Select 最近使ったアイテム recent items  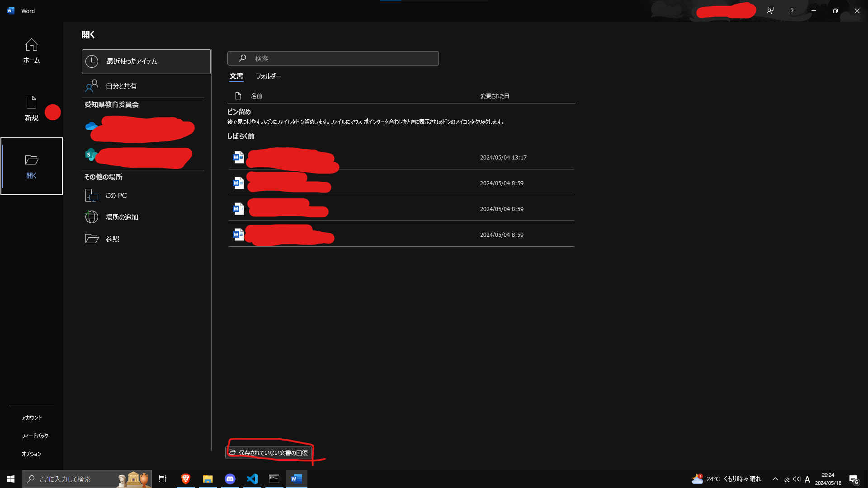[x=146, y=61]
